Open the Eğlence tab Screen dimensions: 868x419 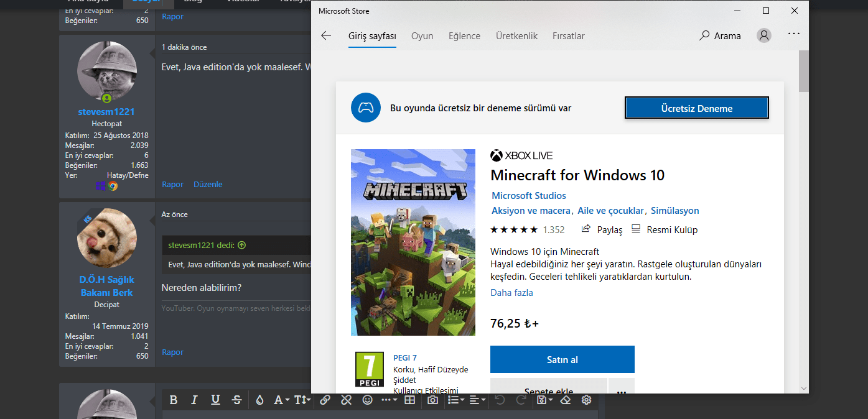point(464,36)
